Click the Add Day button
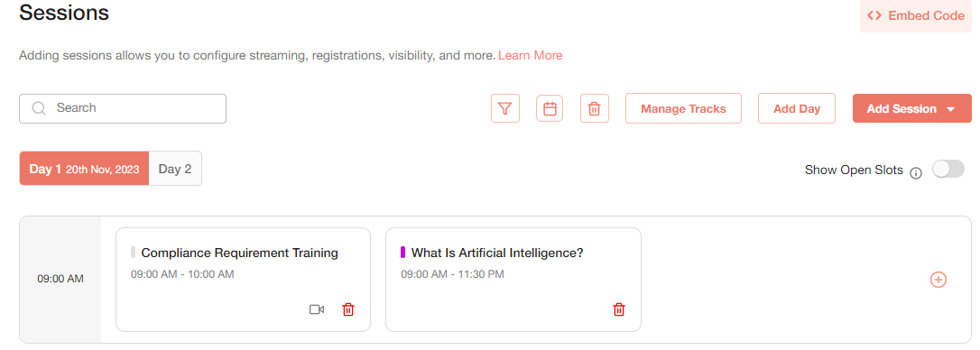Viewport: 980px width, 350px height. [x=797, y=109]
